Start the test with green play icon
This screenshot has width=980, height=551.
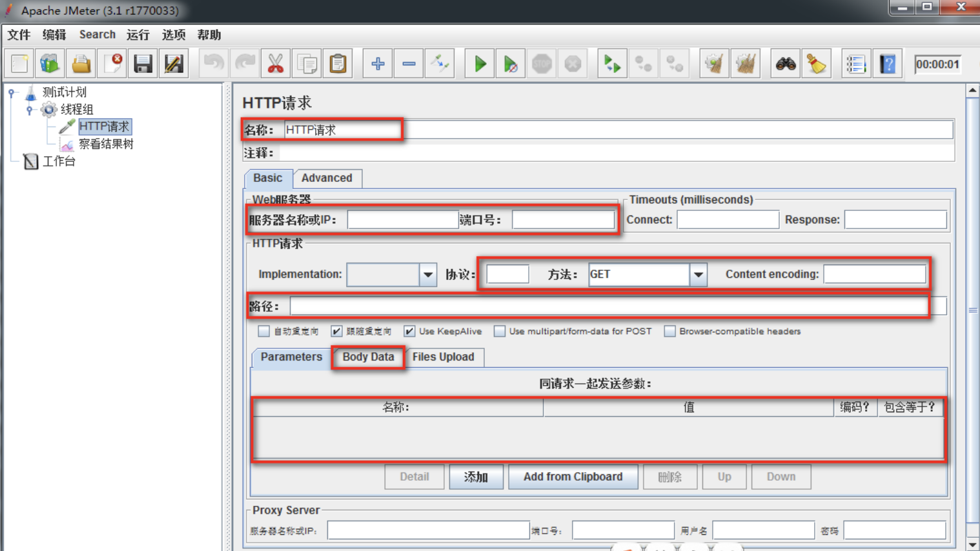pos(480,64)
